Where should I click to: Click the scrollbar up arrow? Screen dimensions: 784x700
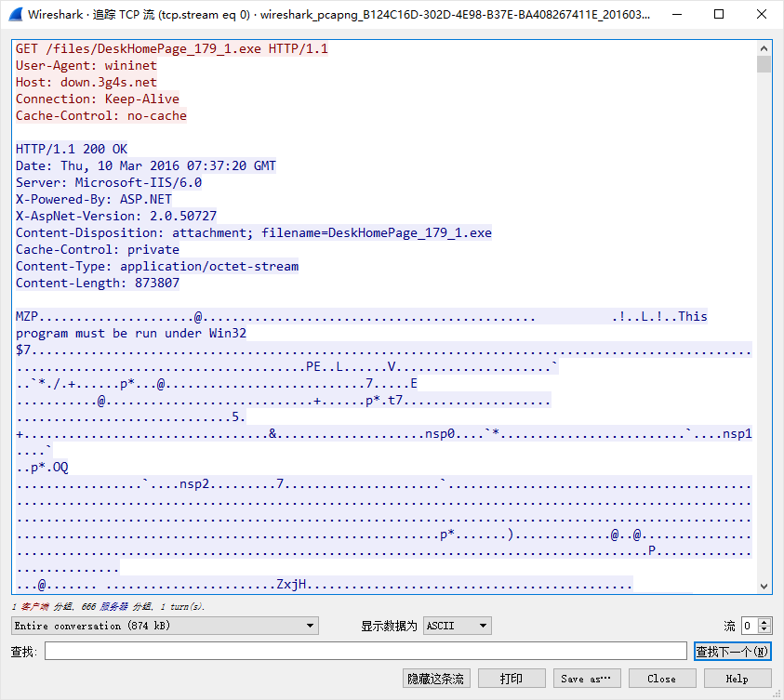click(764, 47)
